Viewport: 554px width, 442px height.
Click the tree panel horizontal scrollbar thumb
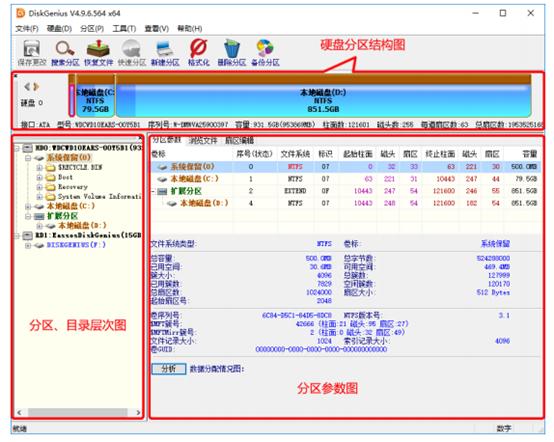click(x=78, y=412)
